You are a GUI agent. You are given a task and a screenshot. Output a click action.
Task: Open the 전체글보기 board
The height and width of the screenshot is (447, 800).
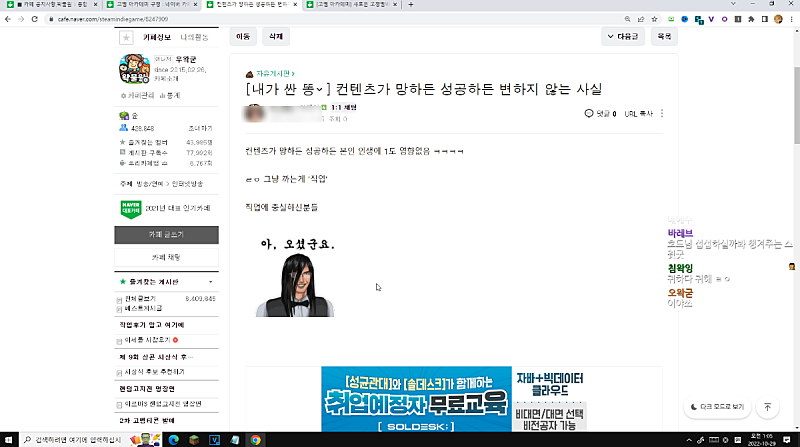point(140,299)
